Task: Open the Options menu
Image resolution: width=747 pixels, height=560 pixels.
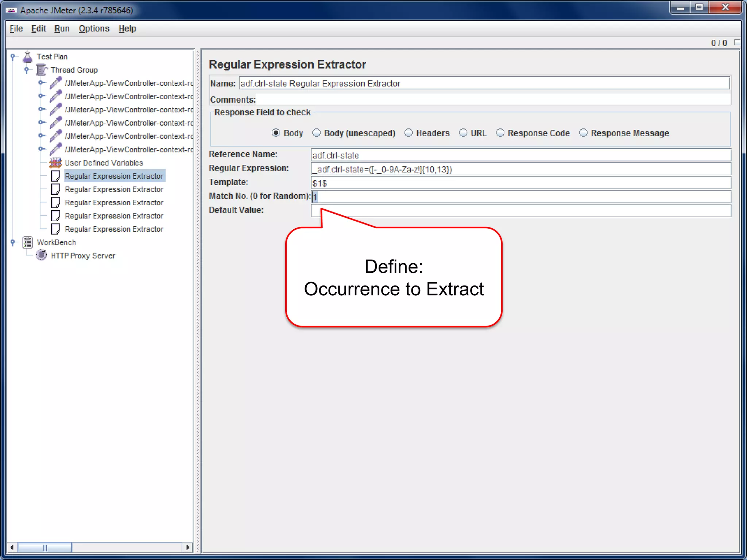Action: click(94, 28)
